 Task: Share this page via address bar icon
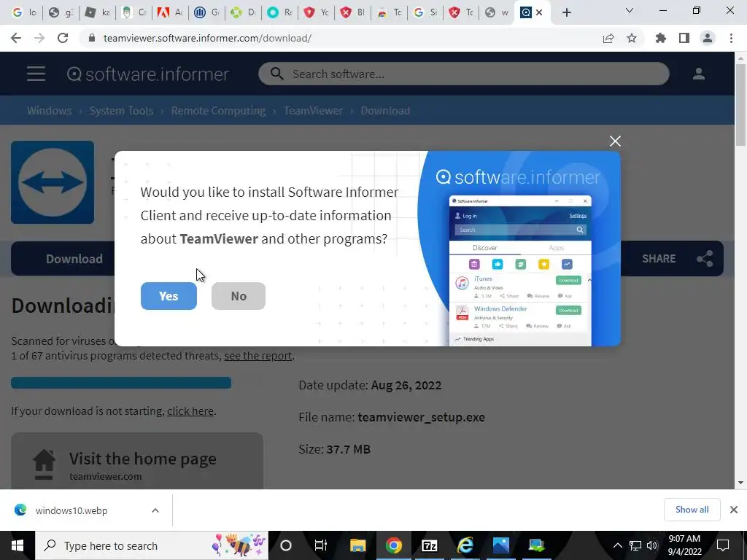point(608,38)
